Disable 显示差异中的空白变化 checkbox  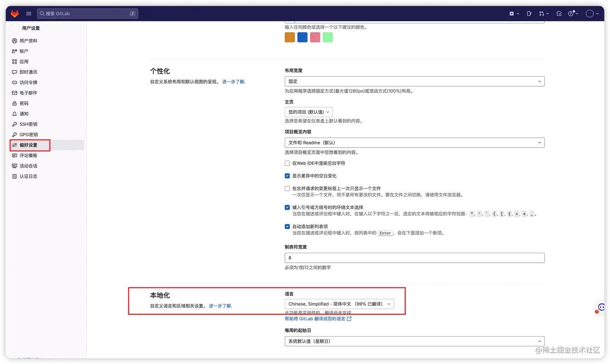tap(287, 176)
